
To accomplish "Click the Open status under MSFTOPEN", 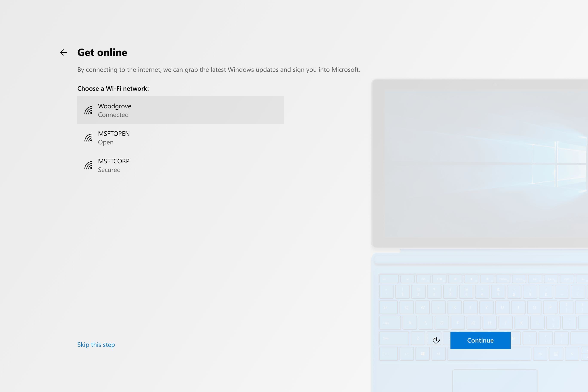I will point(106,142).
